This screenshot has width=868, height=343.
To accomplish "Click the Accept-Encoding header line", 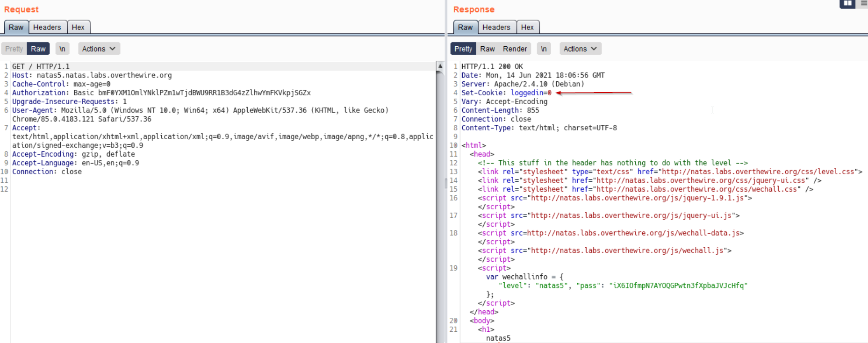I will 73,154.
